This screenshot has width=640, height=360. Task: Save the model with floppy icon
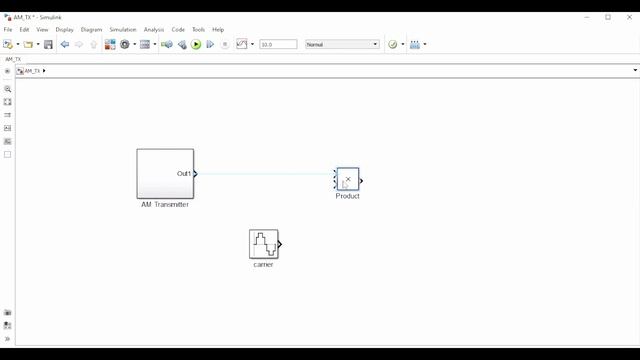[48, 44]
